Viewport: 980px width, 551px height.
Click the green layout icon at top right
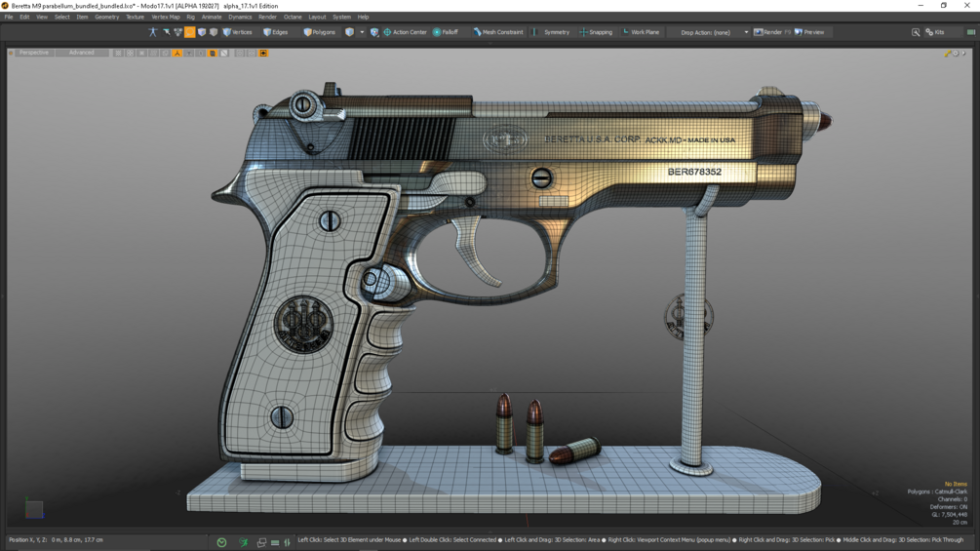pos(970,32)
